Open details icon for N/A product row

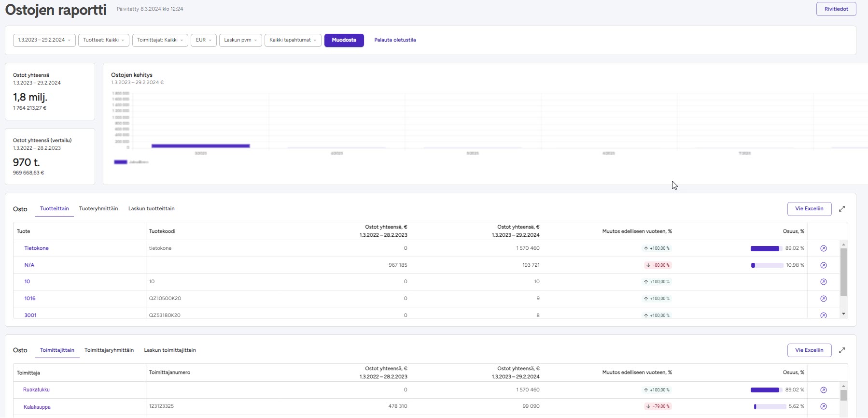[824, 265]
